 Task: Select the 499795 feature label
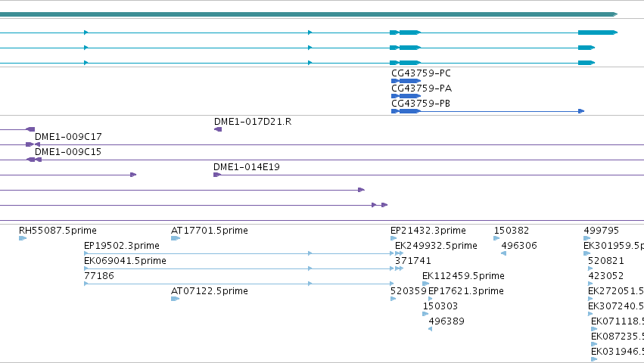pyautogui.click(x=602, y=231)
